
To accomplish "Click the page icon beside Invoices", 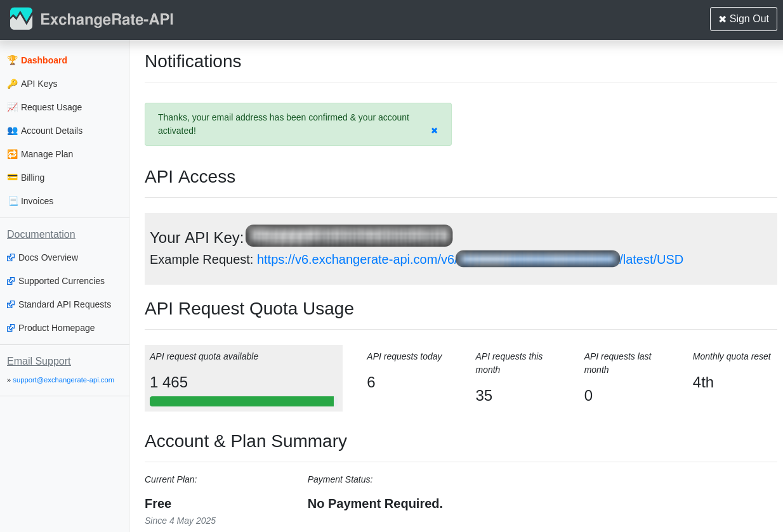I will pyautogui.click(x=13, y=201).
